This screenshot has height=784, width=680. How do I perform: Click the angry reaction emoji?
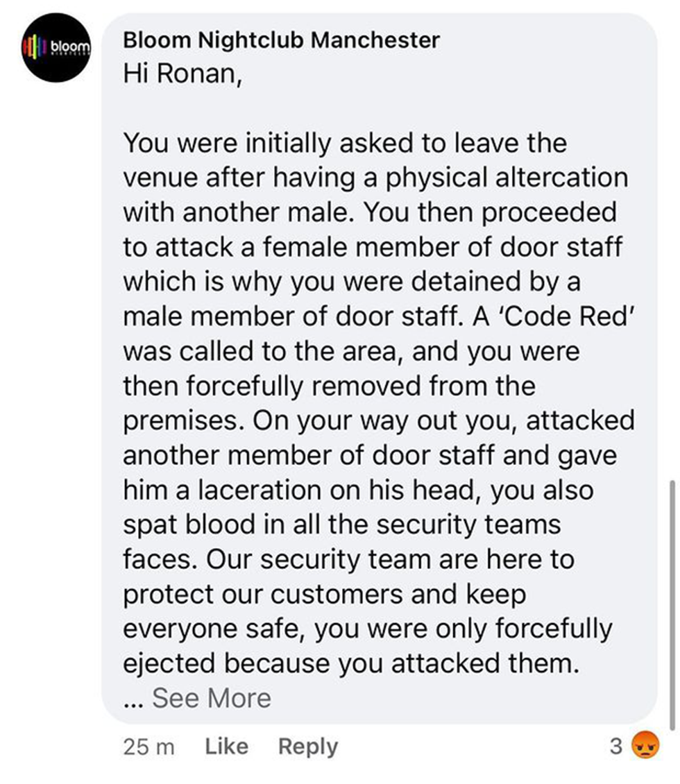point(645,747)
